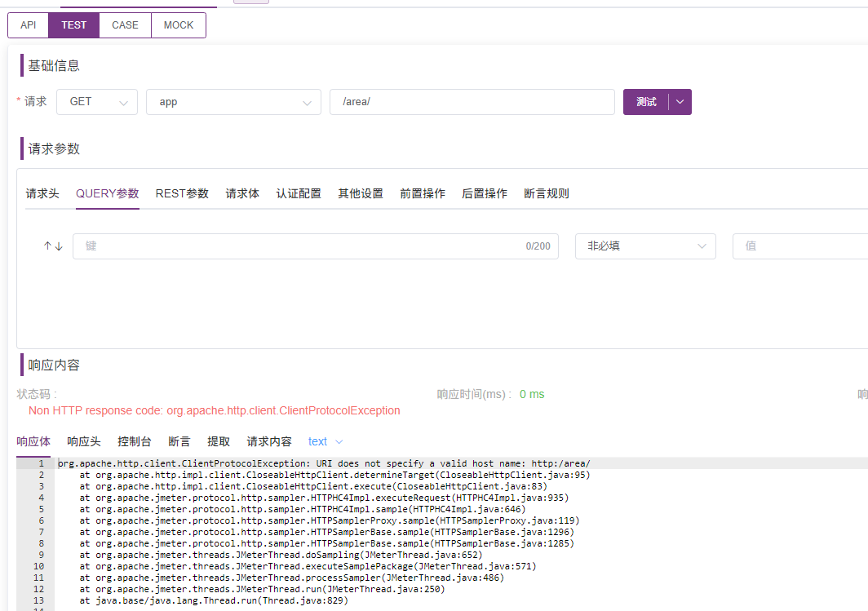868x611 pixels.
Task: Switch to 请求头 tab
Action: 42,193
